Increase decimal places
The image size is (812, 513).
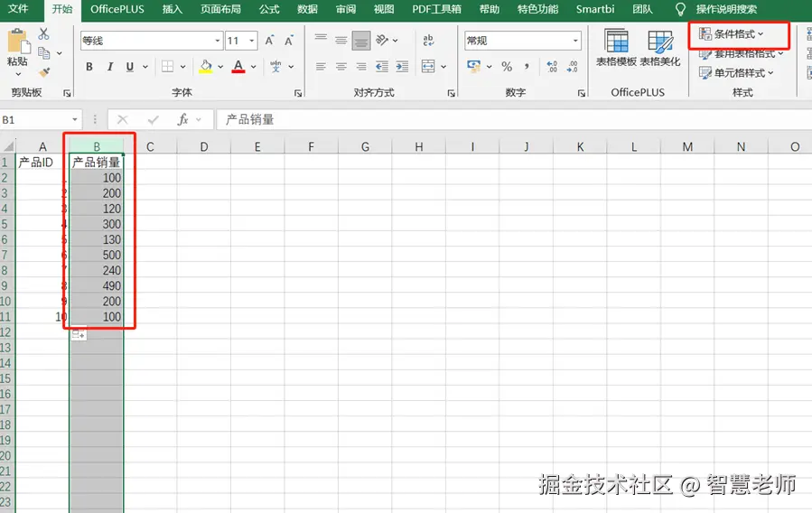[552, 66]
